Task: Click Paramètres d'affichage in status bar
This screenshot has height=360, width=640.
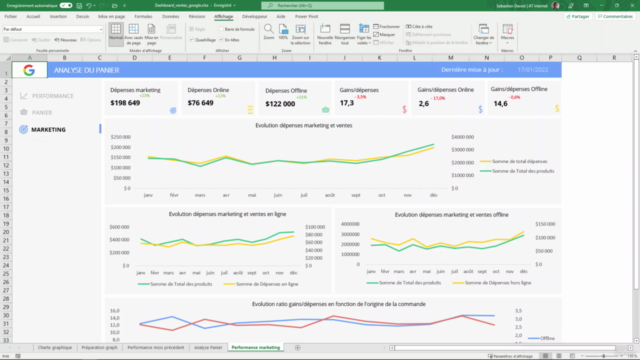Action: 510,356
